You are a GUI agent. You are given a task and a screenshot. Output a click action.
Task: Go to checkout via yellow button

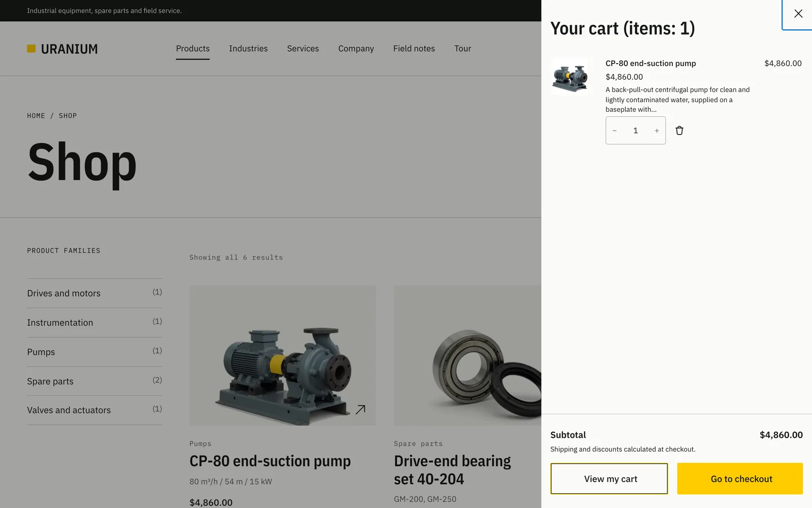pyautogui.click(x=740, y=479)
